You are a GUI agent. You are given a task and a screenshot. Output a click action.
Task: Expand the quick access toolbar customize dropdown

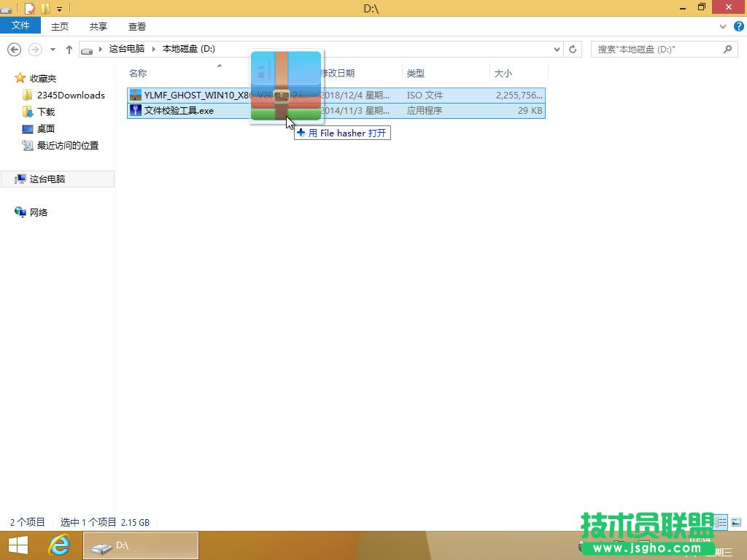click(x=59, y=8)
